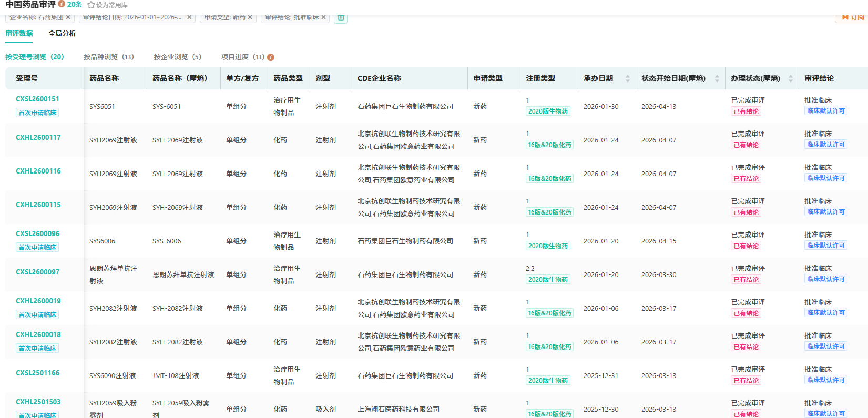Image resolution: width=868 pixels, height=418 pixels.
Task: Remove the 审评结论 批准临床 filter tag
Action: tap(324, 17)
